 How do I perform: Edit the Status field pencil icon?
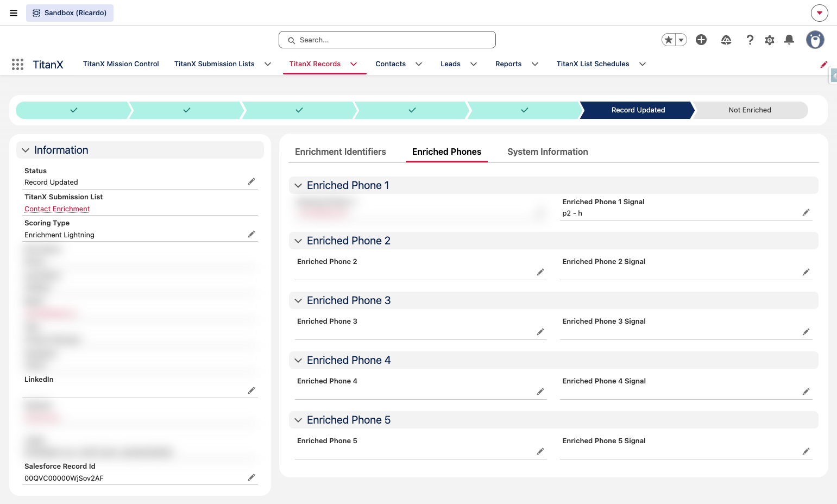tap(251, 181)
